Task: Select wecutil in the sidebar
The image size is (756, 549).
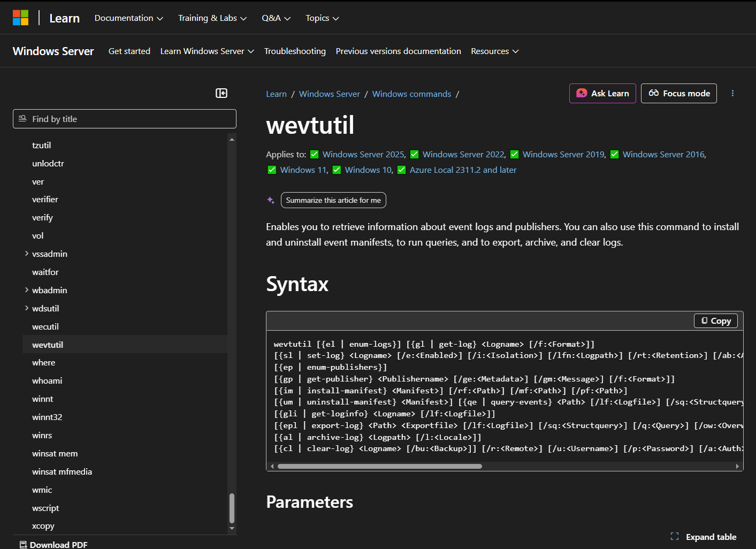Action: coord(45,326)
